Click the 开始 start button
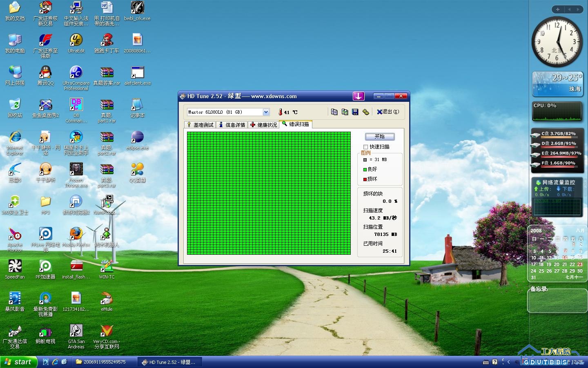The image size is (588, 368). 380,137
